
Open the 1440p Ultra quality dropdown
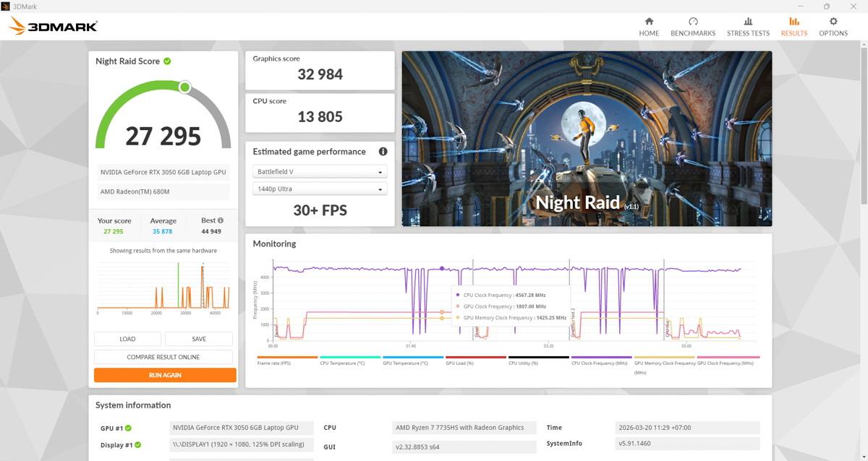320,189
